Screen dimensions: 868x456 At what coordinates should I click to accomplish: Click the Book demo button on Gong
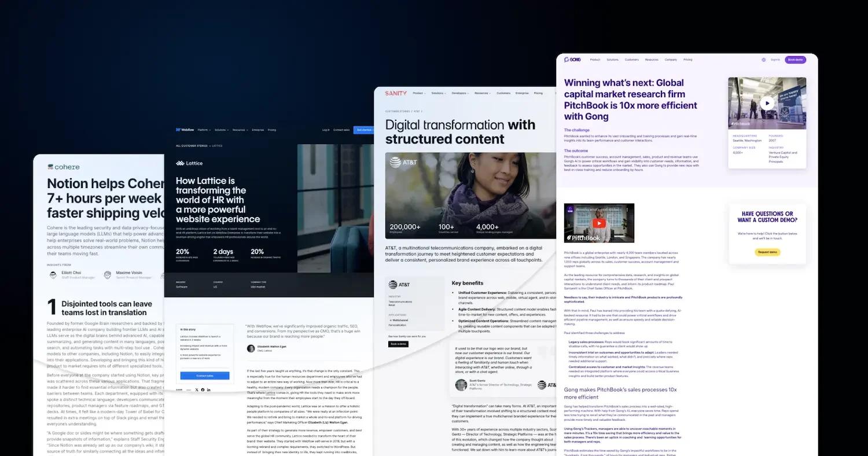[795, 60]
